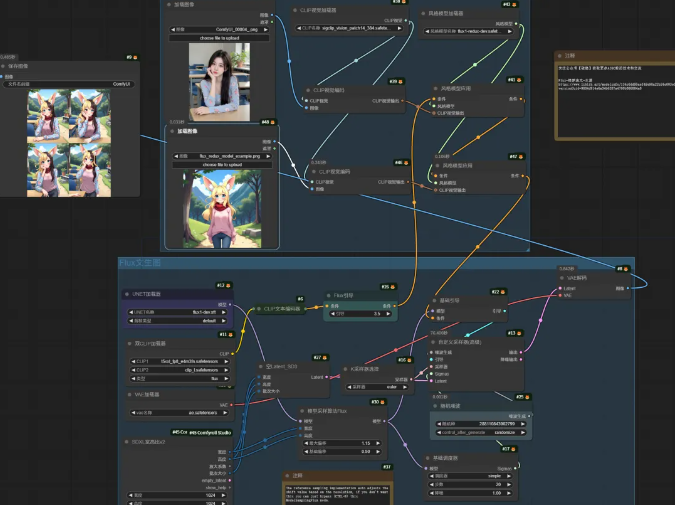Click the CLIP文本编码器 collapsed node
675x505 pixels.
pyautogui.click(x=282, y=309)
